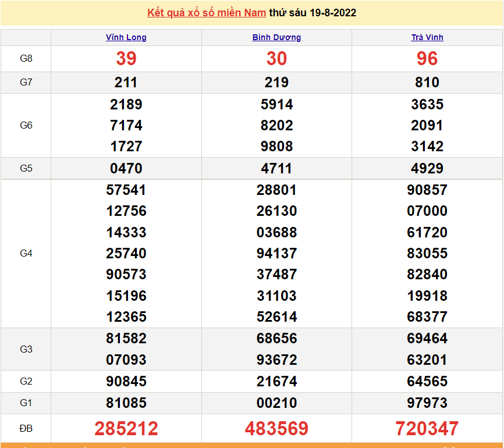Open the Vĩnh Long province link
The height and width of the screenshot is (448, 504).
(126, 37)
